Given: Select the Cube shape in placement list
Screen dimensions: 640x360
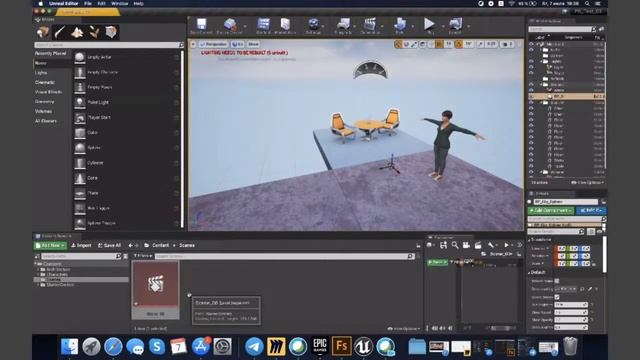Looking at the screenshot, I should point(127,133).
